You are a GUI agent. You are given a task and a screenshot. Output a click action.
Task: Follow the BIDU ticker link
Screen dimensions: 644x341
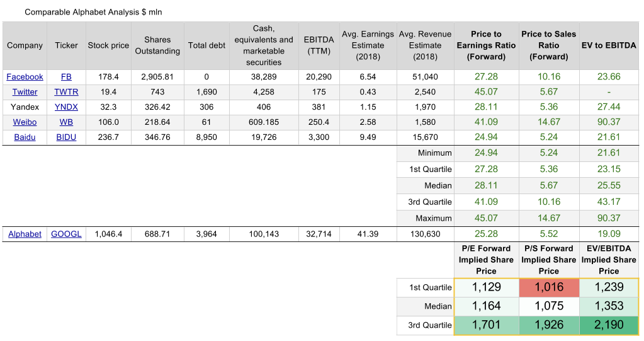click(66, 137)
